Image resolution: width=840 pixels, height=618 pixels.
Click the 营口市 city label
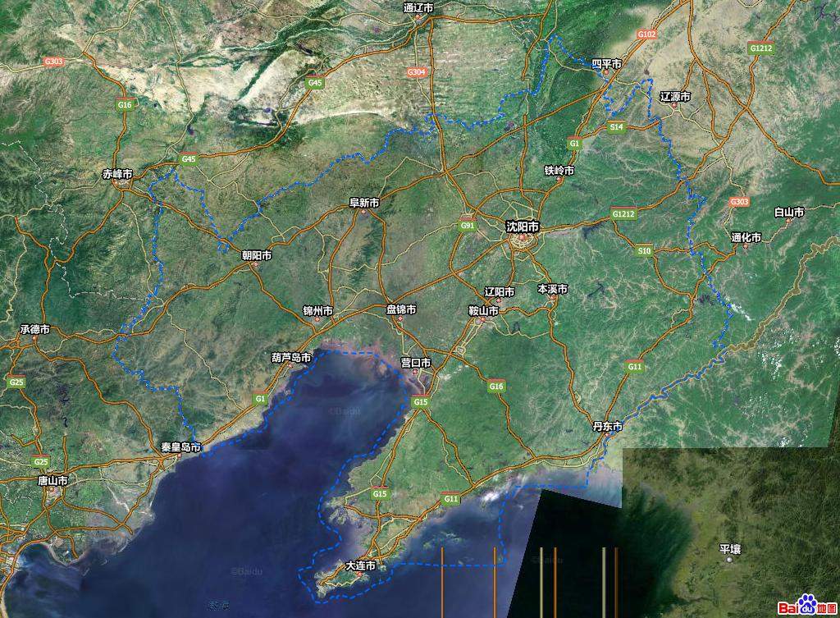[415, 363]
